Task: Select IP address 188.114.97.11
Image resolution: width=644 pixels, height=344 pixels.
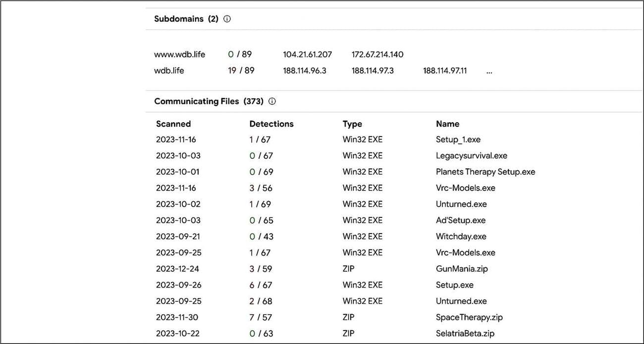Action: [445, 71]
